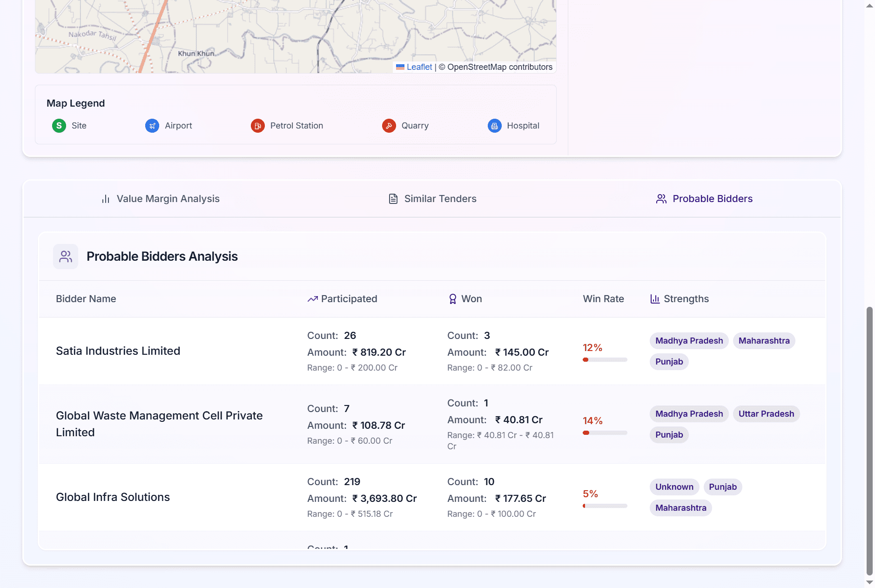
Task: Click the Range 0 - ₹ 200.00 Cr text
Action: (352, 368)
